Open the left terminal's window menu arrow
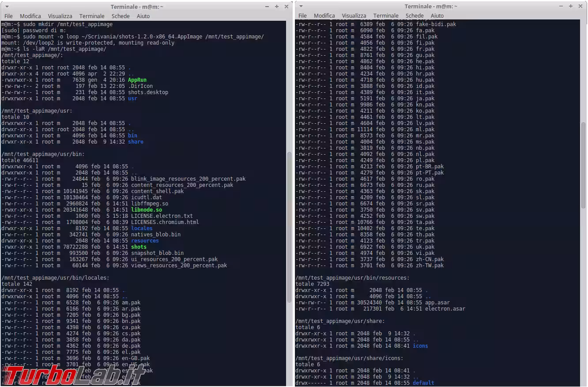This screenshot has height=387, width=588. [x=7, y=7]
